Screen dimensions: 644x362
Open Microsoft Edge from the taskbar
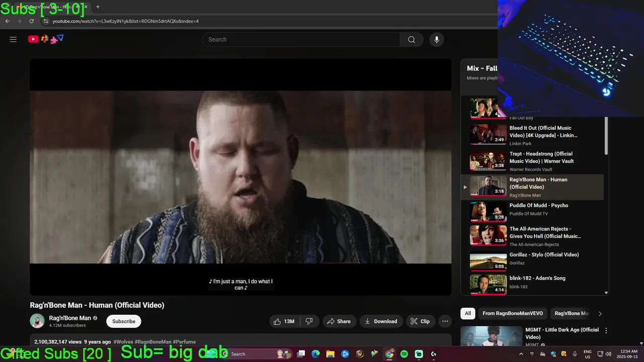tap(315, 354)
